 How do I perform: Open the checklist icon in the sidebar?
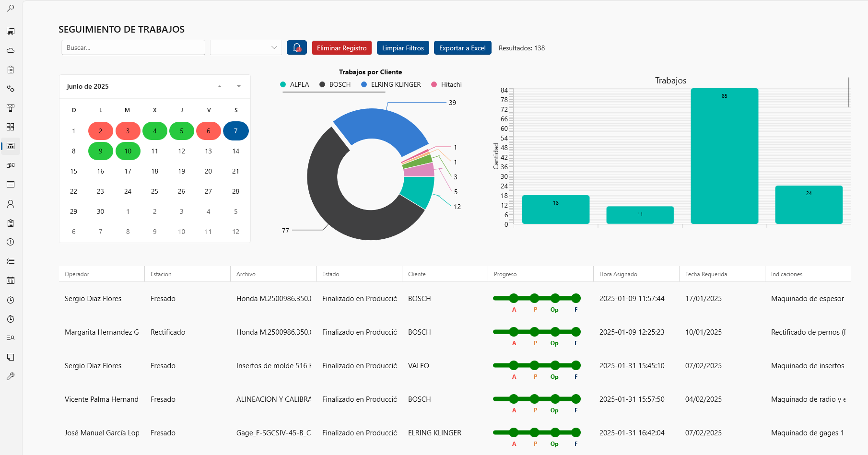click(11, 261)
